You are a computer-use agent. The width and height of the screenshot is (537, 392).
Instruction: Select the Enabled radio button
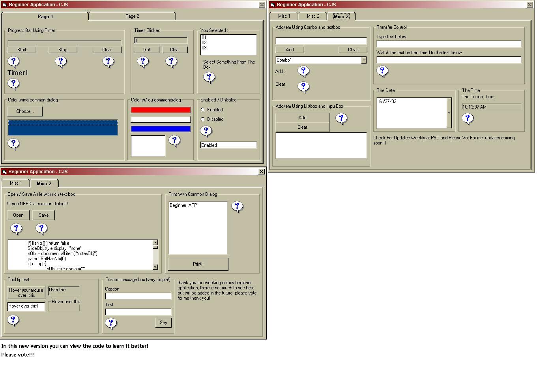coord(203,110)
